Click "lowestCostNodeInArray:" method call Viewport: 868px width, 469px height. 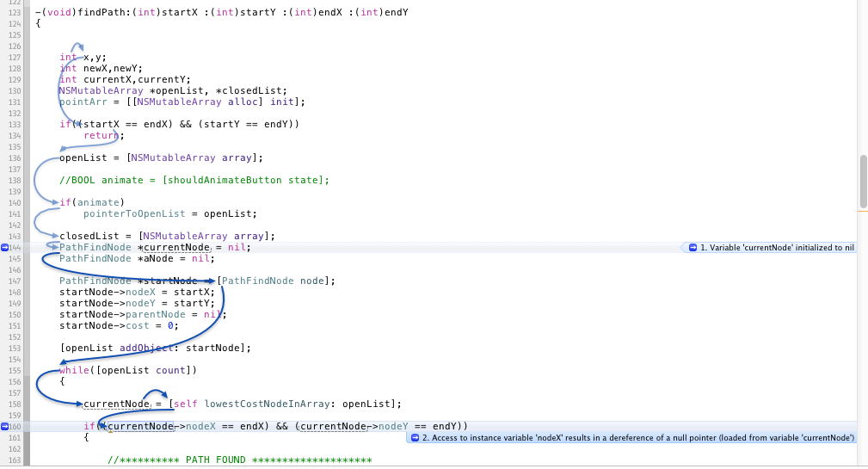tap(270, 404)
